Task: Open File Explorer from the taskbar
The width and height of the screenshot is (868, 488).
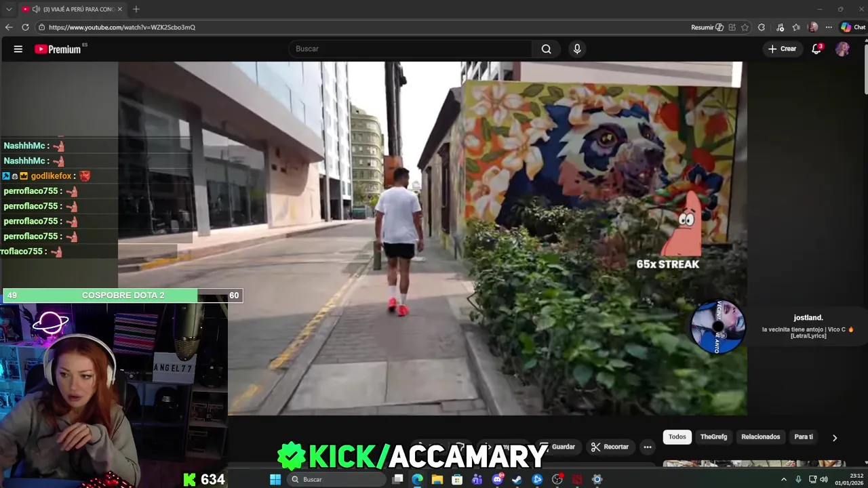Action: pos(437,479)
